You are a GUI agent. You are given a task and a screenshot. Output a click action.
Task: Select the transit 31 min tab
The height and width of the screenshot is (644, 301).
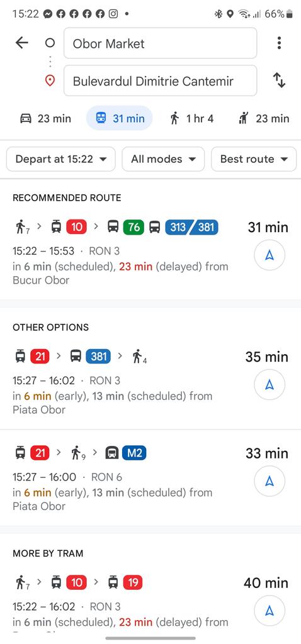120,118
